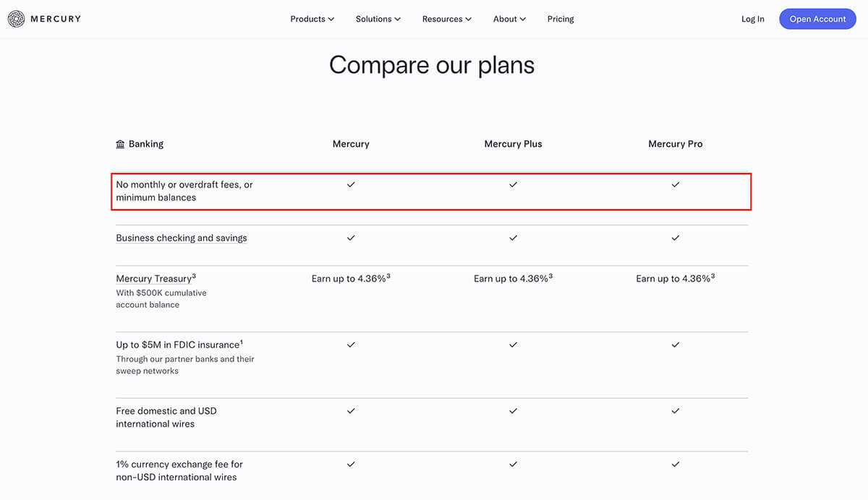Click Mercury Pro checkmark for FDIC insurance
Screen dimensions: 868x500
tap(676, 344)
